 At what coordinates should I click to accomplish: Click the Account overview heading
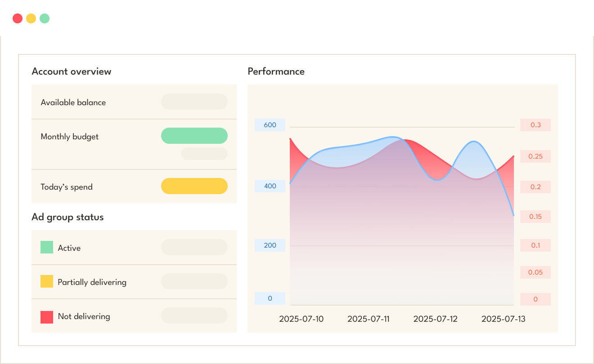click(x=72, y=71)
